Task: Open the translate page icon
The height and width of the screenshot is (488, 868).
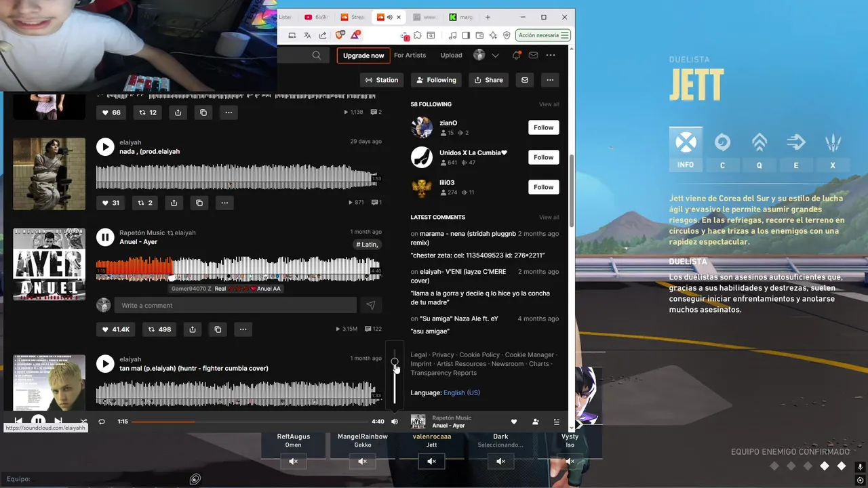Action: coord(307,35)
